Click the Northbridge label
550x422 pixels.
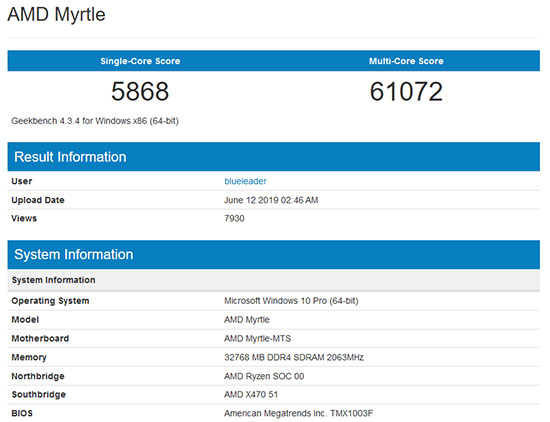click(x=38, y=376)
